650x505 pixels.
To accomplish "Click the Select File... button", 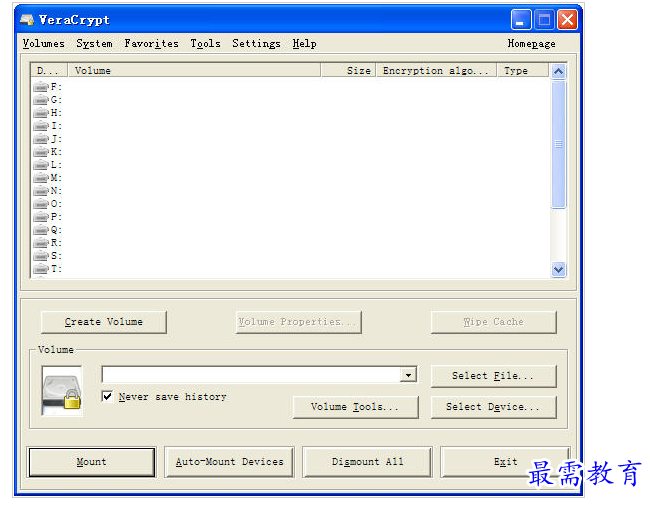I will 493,376.
